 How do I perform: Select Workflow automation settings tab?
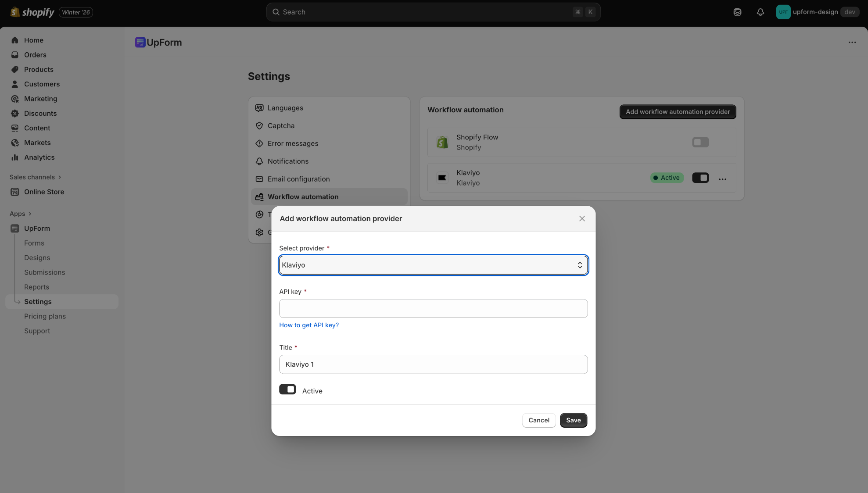(x=329, y=197)
